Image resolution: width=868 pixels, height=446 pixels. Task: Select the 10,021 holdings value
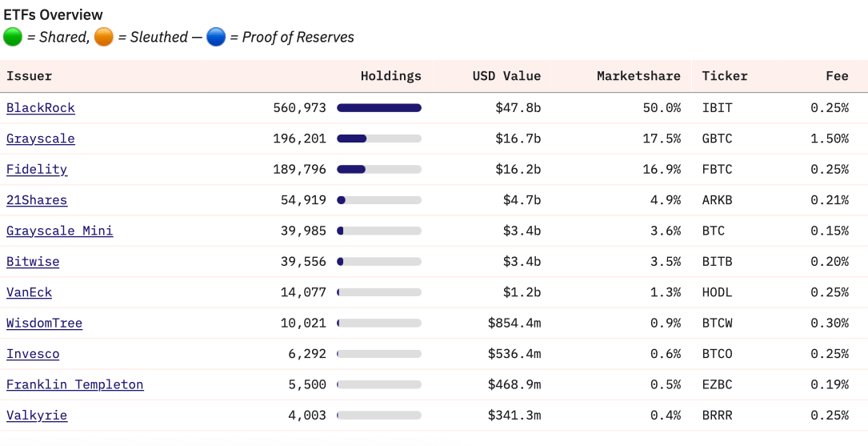[303, 323]
